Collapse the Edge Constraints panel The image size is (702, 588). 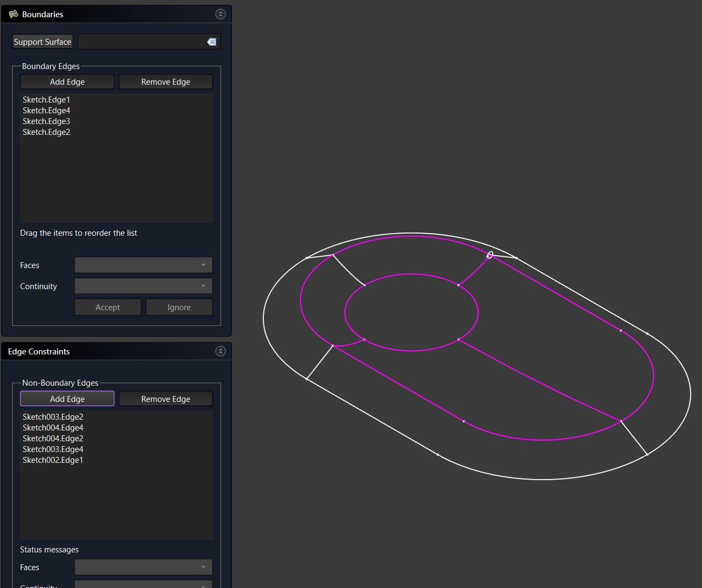point(220,351)
